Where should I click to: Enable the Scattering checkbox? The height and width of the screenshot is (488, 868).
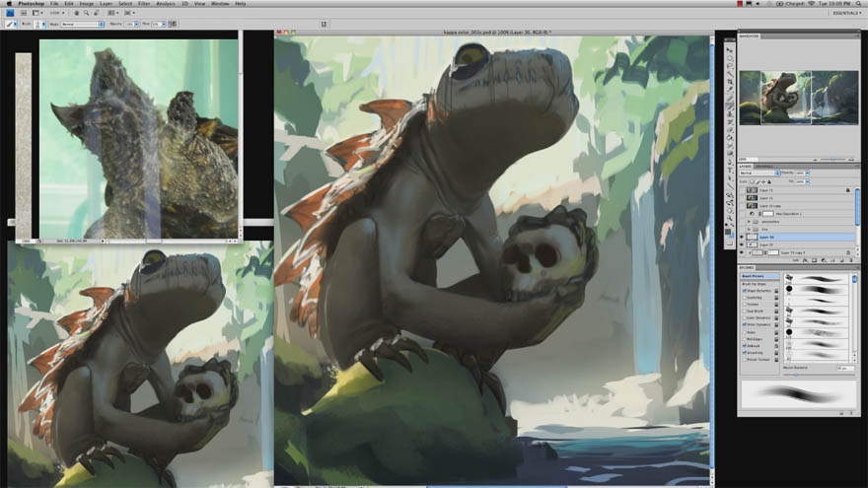pyautogui.click(x=744, y=298)
